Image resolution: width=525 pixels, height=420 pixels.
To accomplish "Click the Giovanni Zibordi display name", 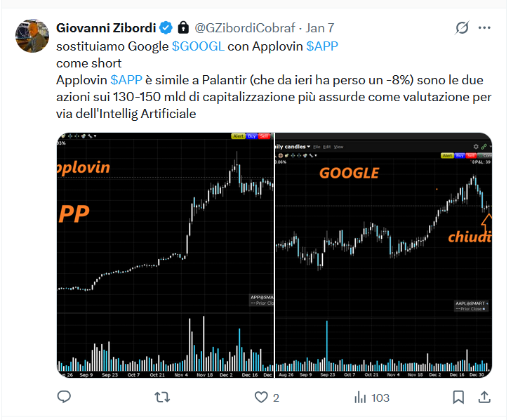I will (106, 28).
